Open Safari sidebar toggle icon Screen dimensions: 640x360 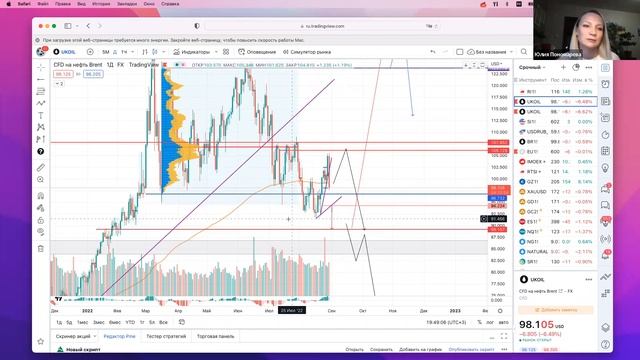click(68, 26)
